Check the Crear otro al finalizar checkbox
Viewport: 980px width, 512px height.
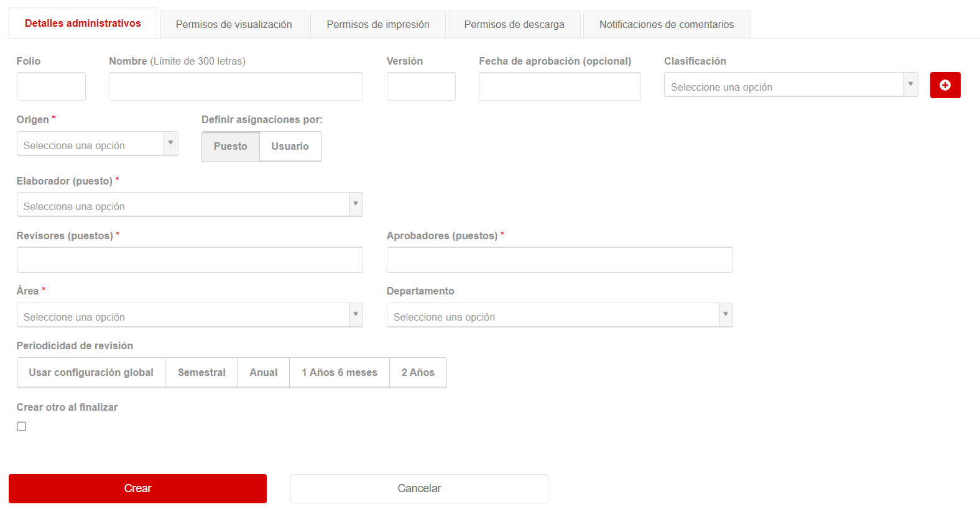coord(22,426)
